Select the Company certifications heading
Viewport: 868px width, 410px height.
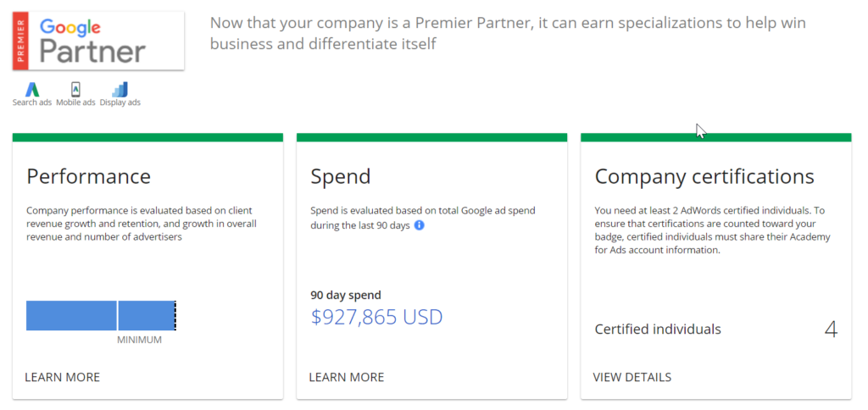click(x=704, y=177)
